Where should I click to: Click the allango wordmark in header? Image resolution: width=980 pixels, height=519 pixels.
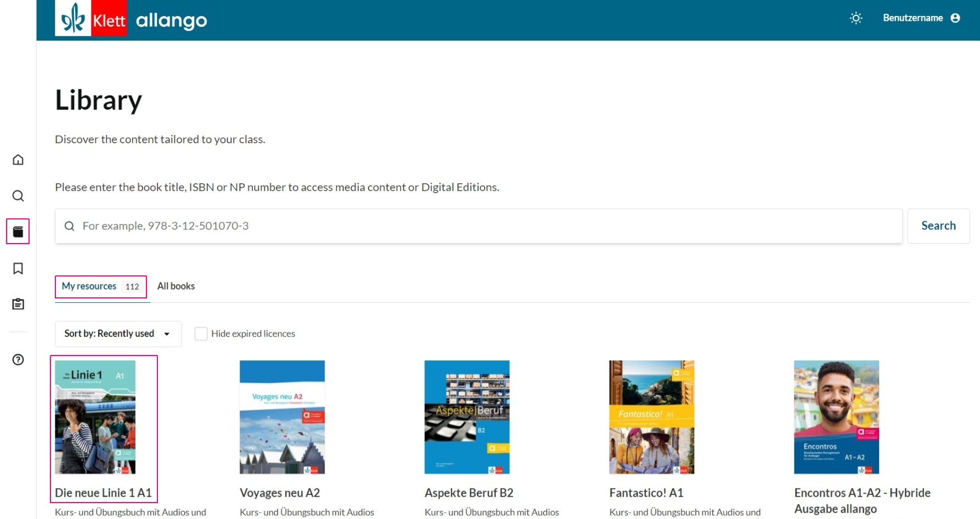171,21
